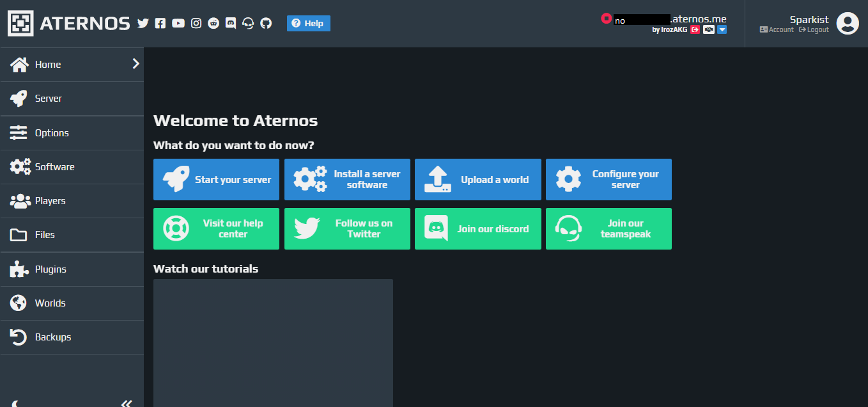Click the Follow us on Twitter tile
The image size is (868, 407).
347,228
